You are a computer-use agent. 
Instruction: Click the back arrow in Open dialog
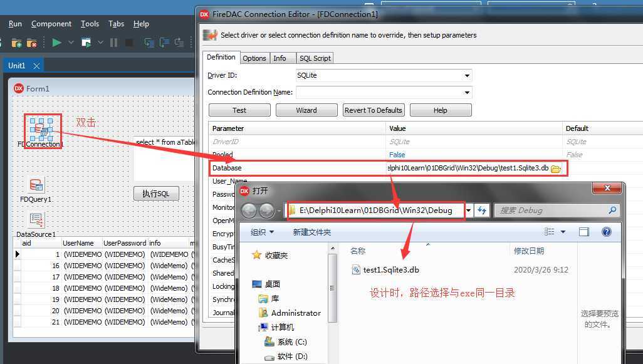[249, 211]
